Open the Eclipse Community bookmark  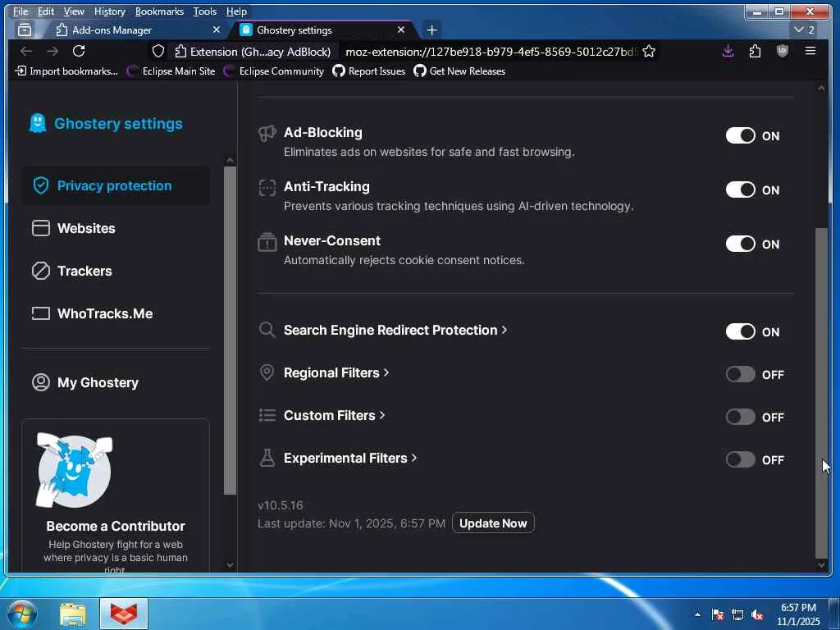(274, 71)
